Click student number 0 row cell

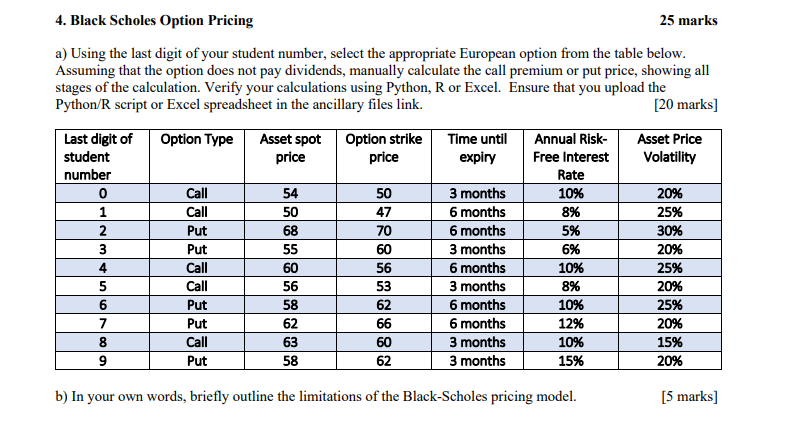(x=102, y=194)
